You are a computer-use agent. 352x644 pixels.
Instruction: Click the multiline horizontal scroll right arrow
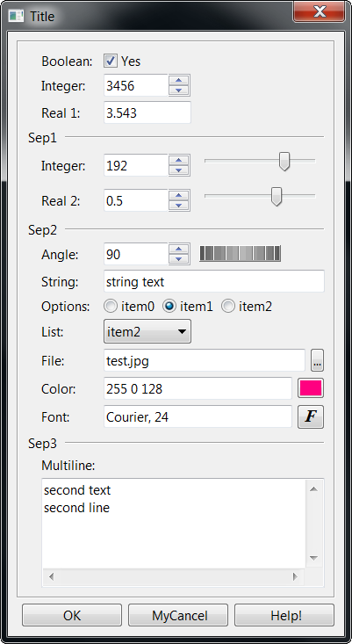[x=295, y=576]
